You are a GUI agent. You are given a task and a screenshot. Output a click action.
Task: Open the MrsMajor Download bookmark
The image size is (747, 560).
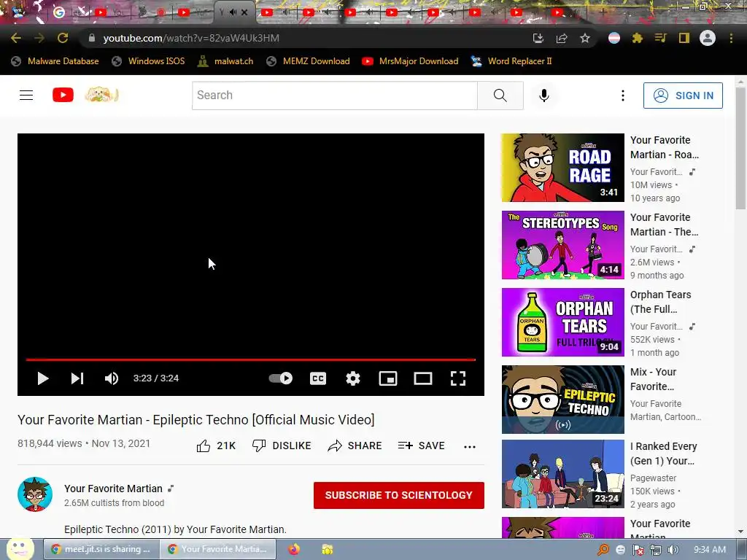[410, 61]
